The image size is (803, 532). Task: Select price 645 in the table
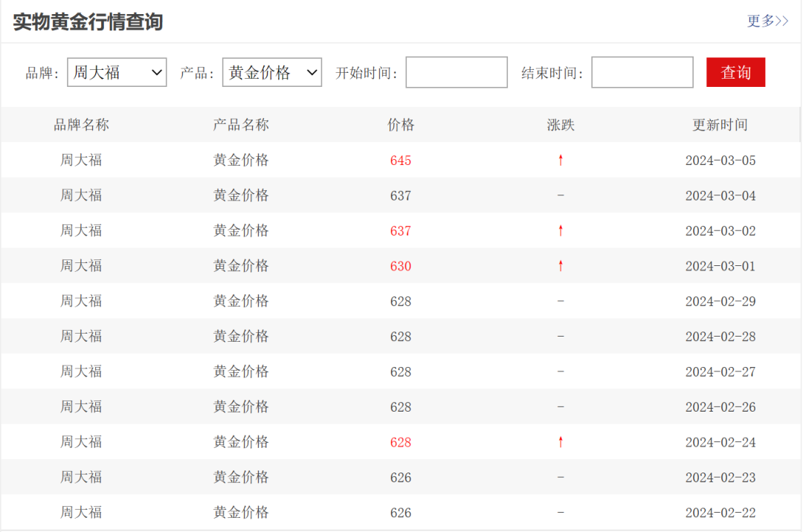401,160
